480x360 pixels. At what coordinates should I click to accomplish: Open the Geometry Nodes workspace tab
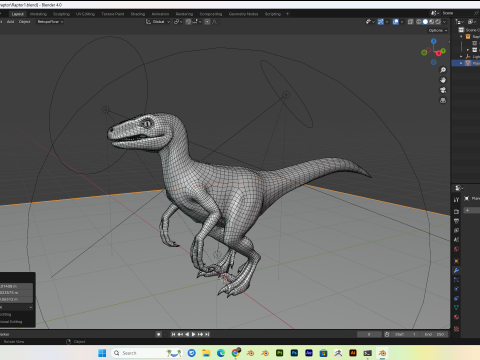(243, 14)
